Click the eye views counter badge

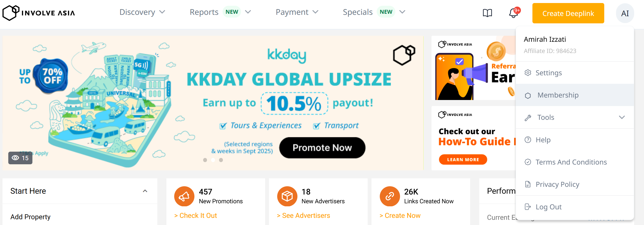click(x=20, y=158)
